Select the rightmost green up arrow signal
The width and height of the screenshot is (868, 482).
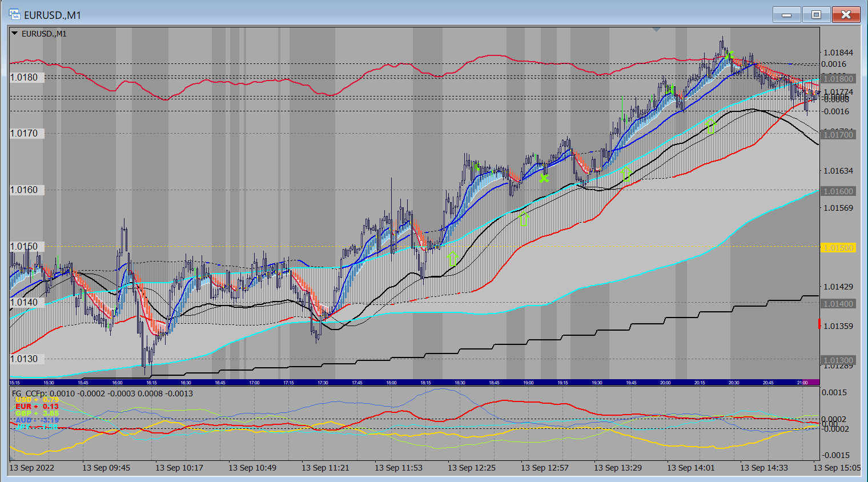[710, 126]
